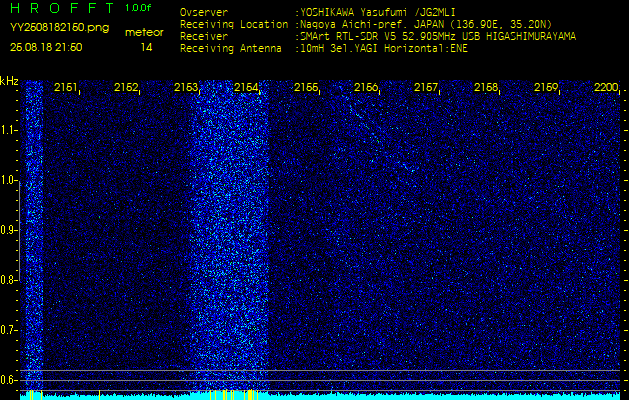Click the 2159 time axis label
Screen dimensions: 629x400
(546, 87)
